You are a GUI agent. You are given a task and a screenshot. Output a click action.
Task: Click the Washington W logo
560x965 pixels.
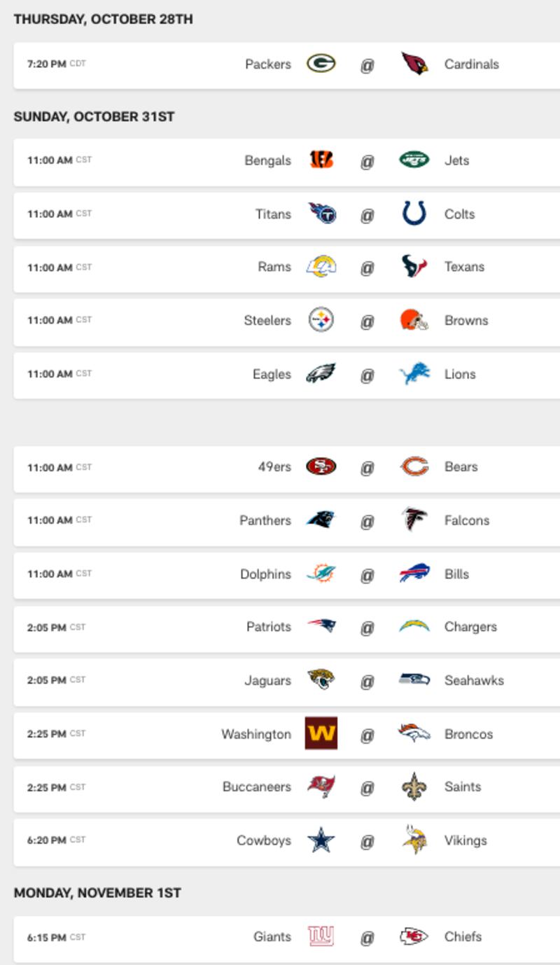click(x=321, y=733)
